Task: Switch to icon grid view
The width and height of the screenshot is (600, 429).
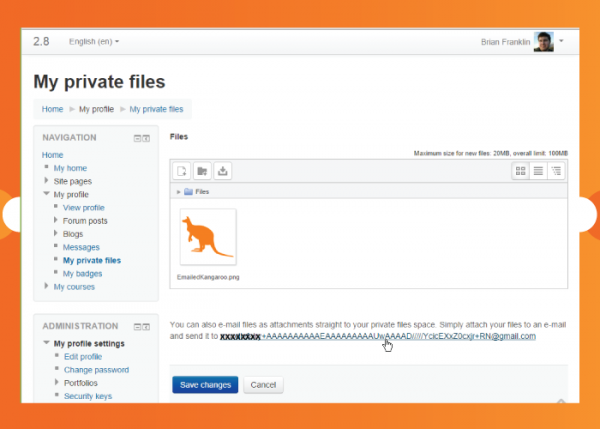Action: point(520,171)
